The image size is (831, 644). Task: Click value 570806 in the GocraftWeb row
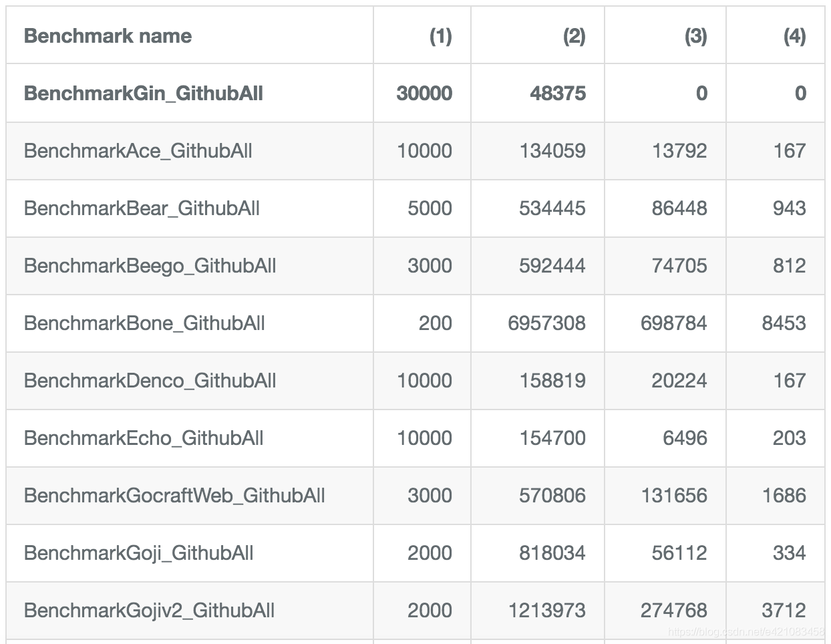click(552, 496)
